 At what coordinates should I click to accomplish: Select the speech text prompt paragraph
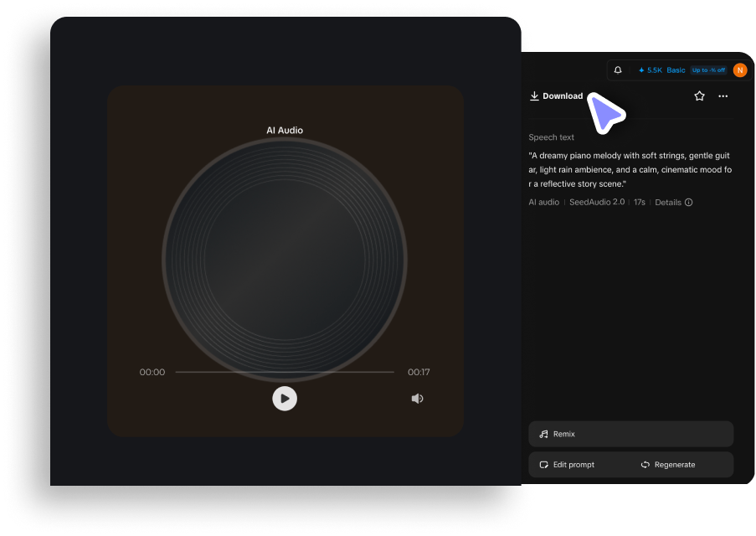pos(630,169)
